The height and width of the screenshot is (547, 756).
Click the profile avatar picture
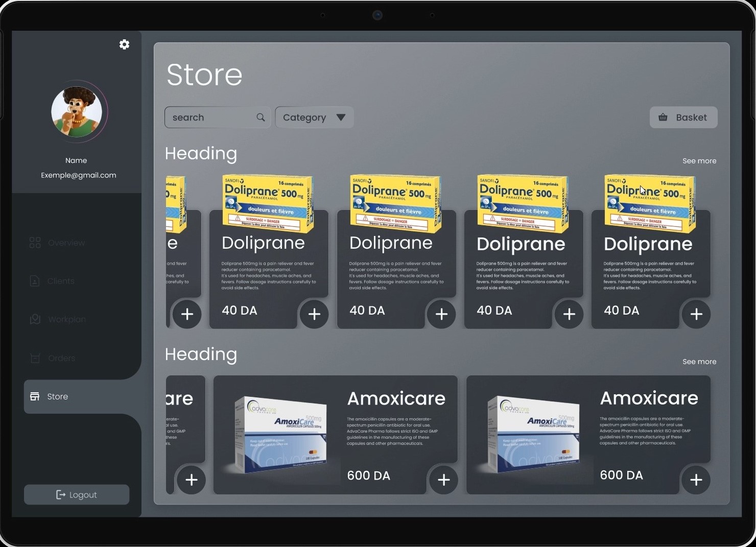click(x=77, y=112)
